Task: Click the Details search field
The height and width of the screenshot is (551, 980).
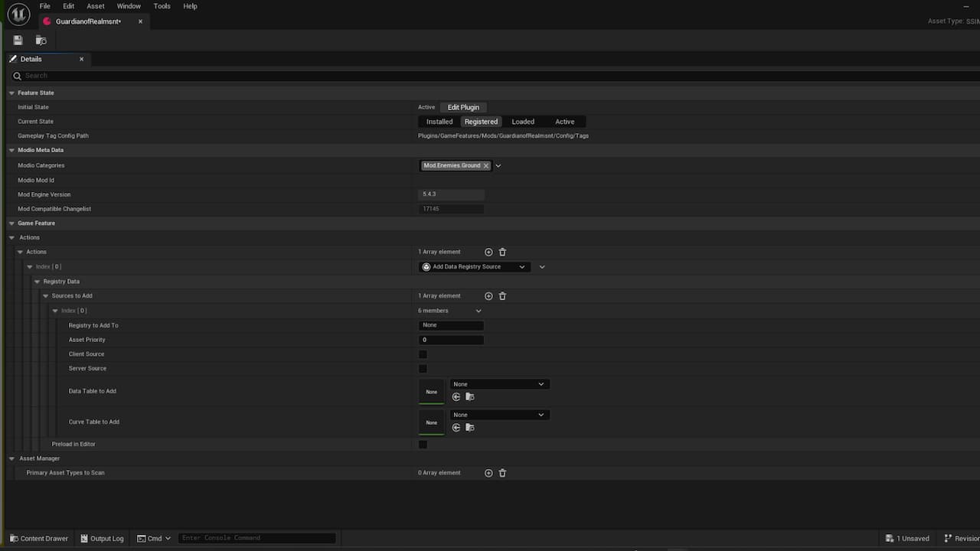Action: tap(495, 76)
